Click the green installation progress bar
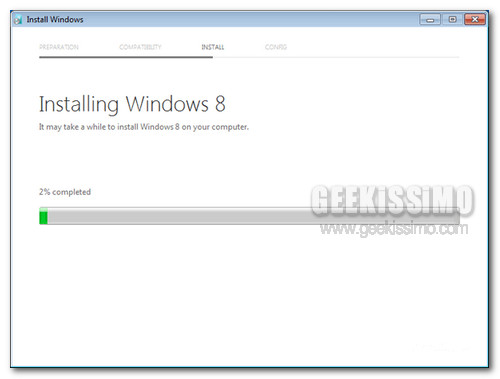500x379 pixels. [x=249, y=216]
